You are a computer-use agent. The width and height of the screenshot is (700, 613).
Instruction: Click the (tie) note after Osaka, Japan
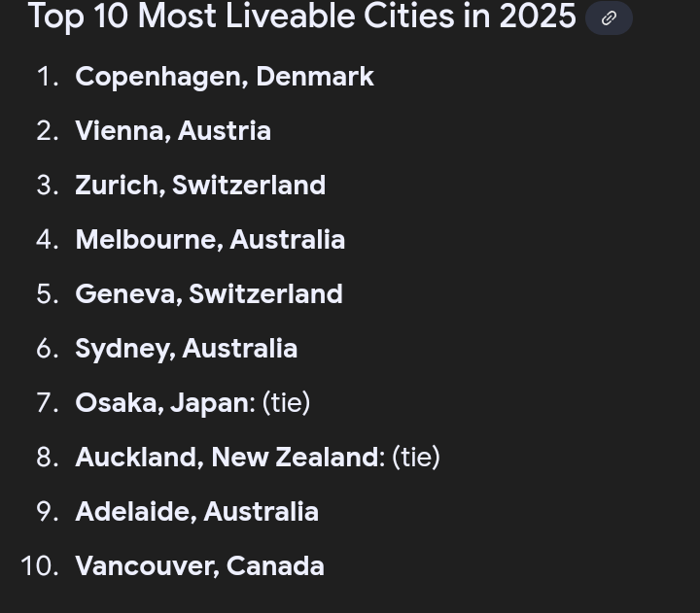(286, 403)
